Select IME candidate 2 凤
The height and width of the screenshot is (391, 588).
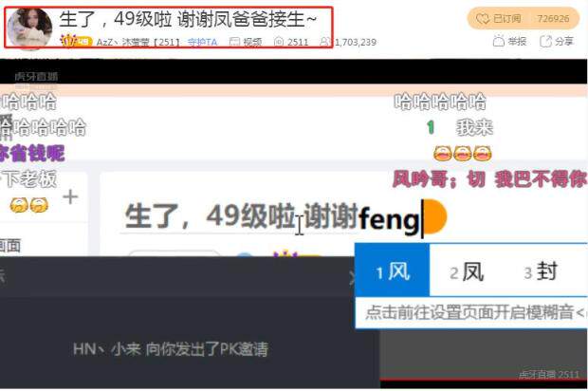(x=467, y=271)
